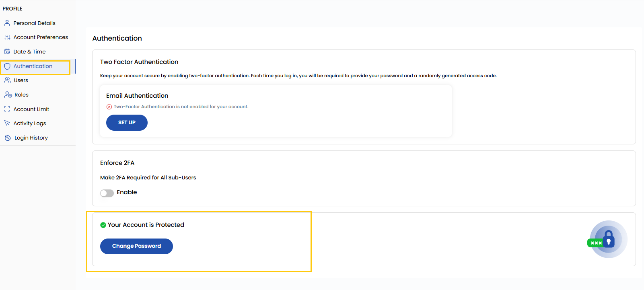Viewport: 644px width, 290px height.
Task: Click the Login History clock icon
Action: 8,138
